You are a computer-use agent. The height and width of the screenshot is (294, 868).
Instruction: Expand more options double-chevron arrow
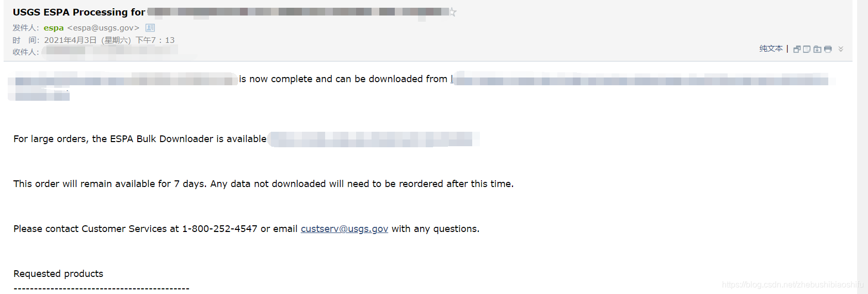[841, 49]
